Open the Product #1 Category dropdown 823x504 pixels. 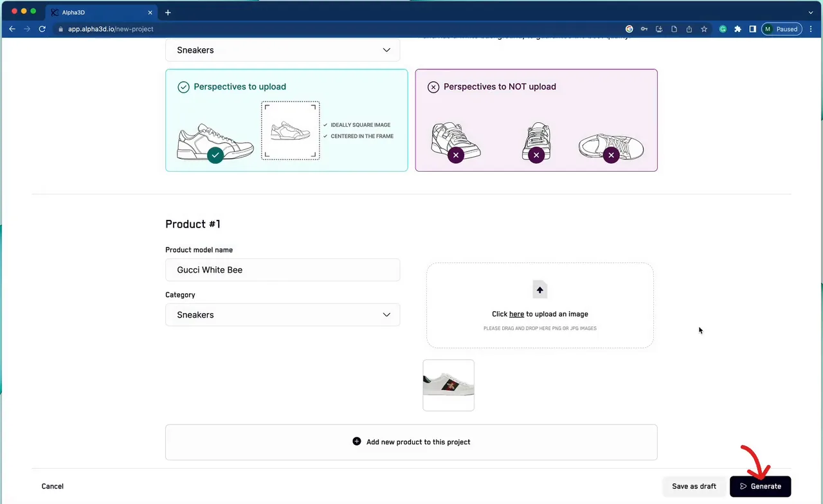[283, 315]
